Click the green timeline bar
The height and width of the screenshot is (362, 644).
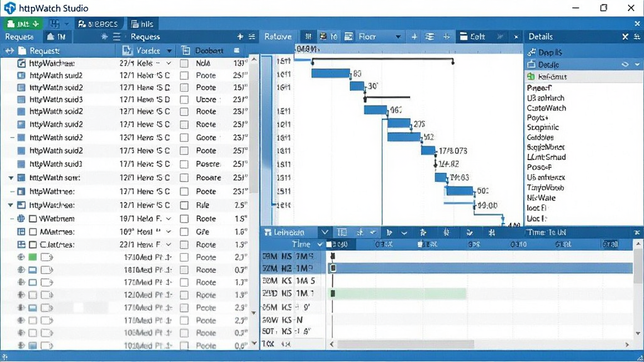[398, 293]
